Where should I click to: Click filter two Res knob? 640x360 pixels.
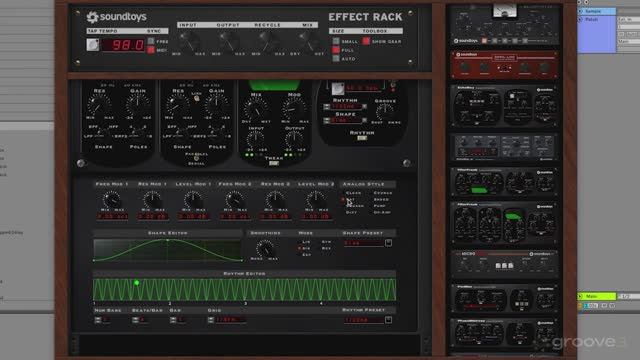pos(178,105)
